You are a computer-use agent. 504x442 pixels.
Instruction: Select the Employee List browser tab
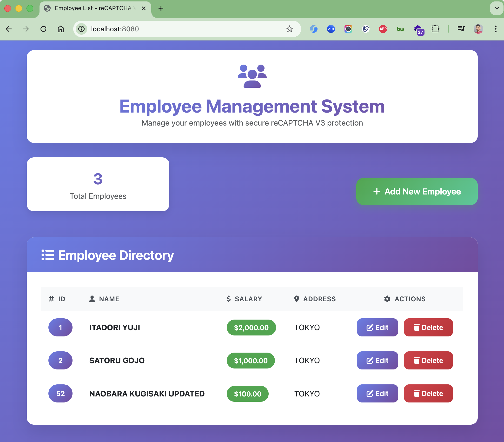coord(93,8)
